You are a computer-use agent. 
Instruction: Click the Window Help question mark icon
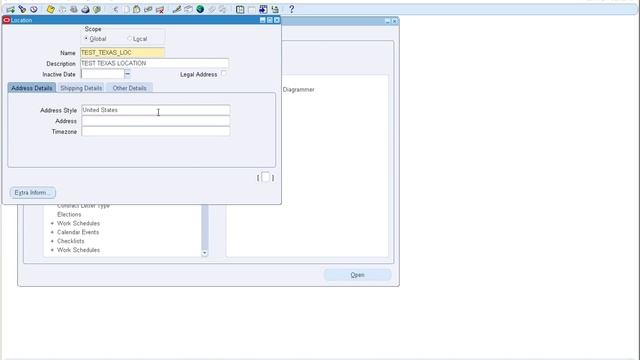(x=291, y=9)
